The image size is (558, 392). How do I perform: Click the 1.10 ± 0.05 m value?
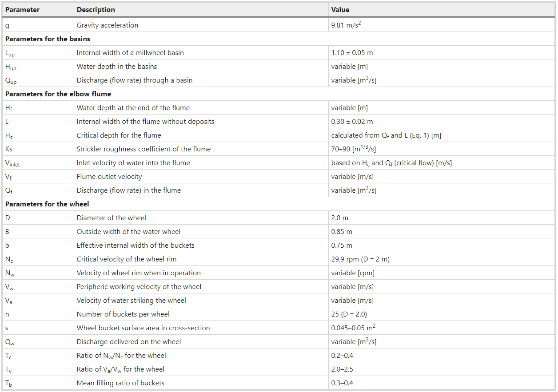click(x=352, y=53)
